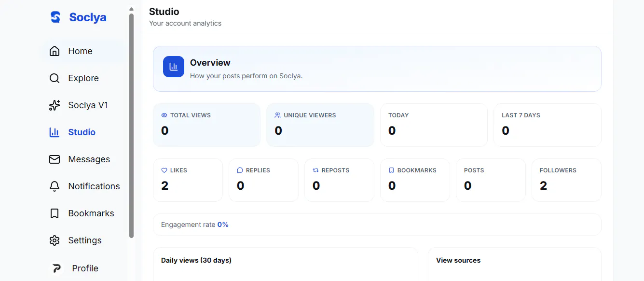
Task: Click the engagement rate 0% value
Action: tap(223, 225)
